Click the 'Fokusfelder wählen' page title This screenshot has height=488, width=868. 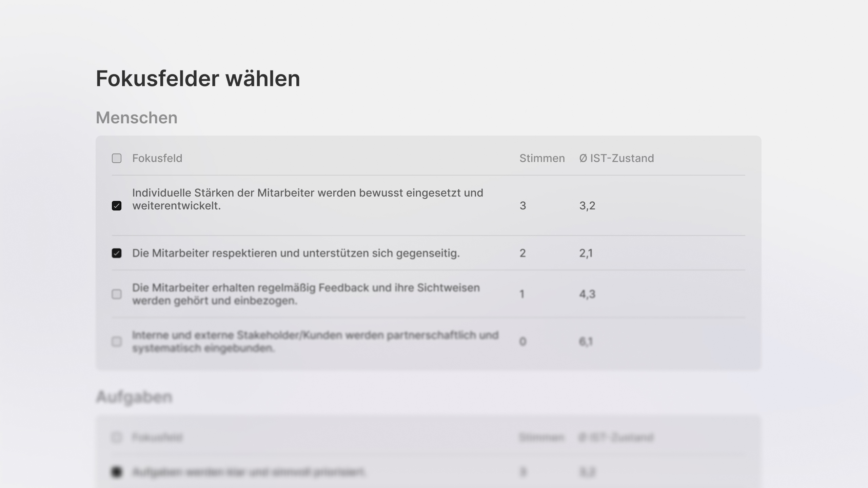point(198,79)
